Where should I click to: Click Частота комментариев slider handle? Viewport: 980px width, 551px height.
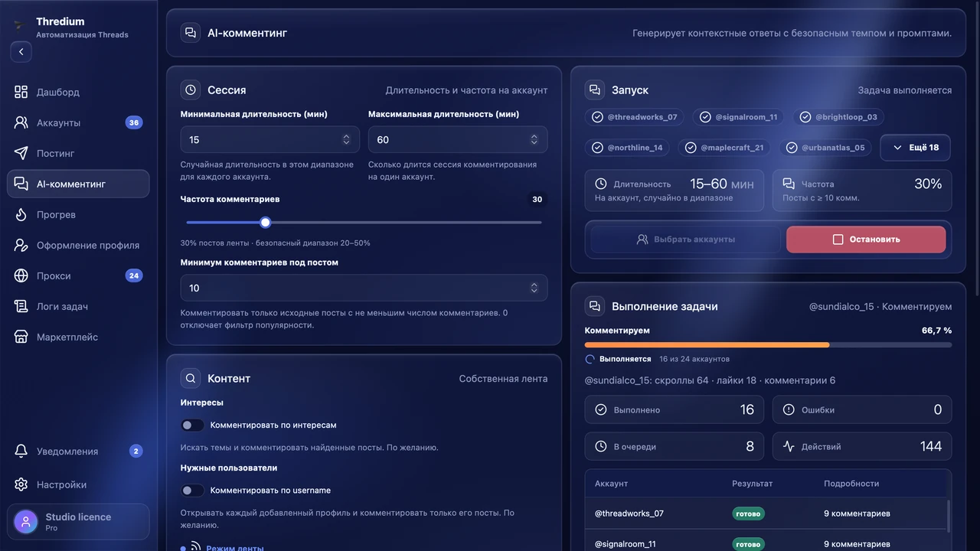point(265,222)
